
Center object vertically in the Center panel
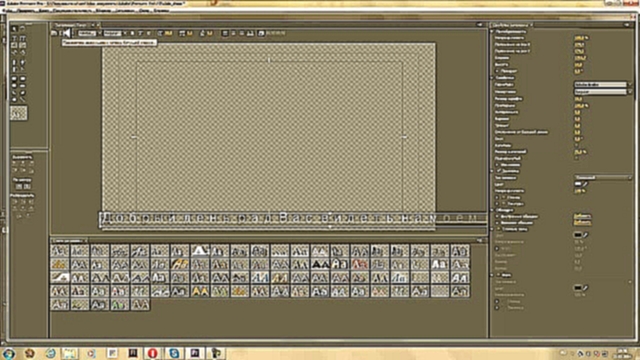19,187
